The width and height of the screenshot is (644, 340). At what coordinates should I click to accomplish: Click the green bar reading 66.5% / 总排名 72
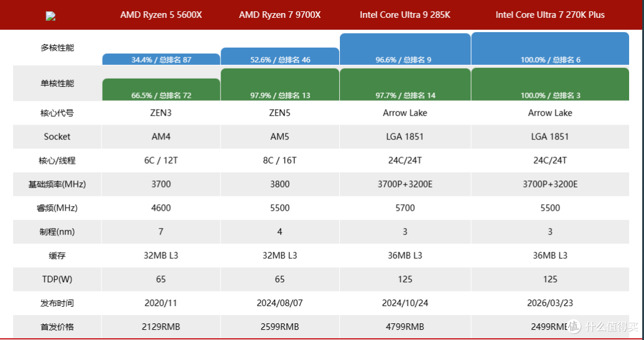coord(161,89)
